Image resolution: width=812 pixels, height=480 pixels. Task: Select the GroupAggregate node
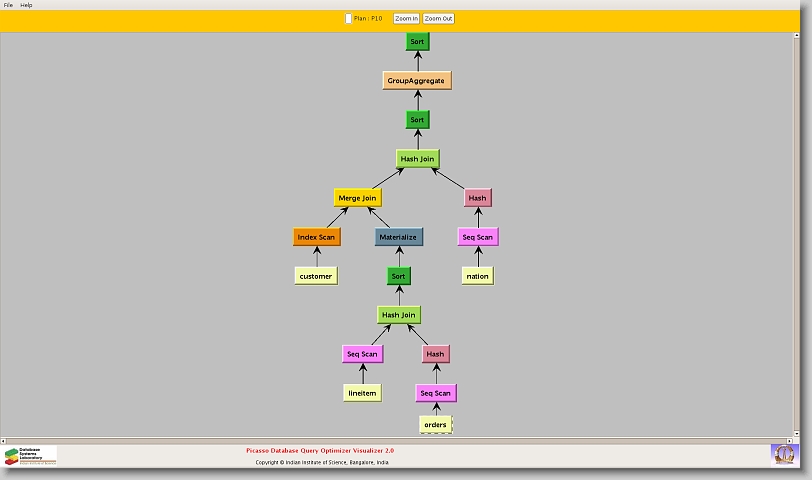[x=416, y=80]
